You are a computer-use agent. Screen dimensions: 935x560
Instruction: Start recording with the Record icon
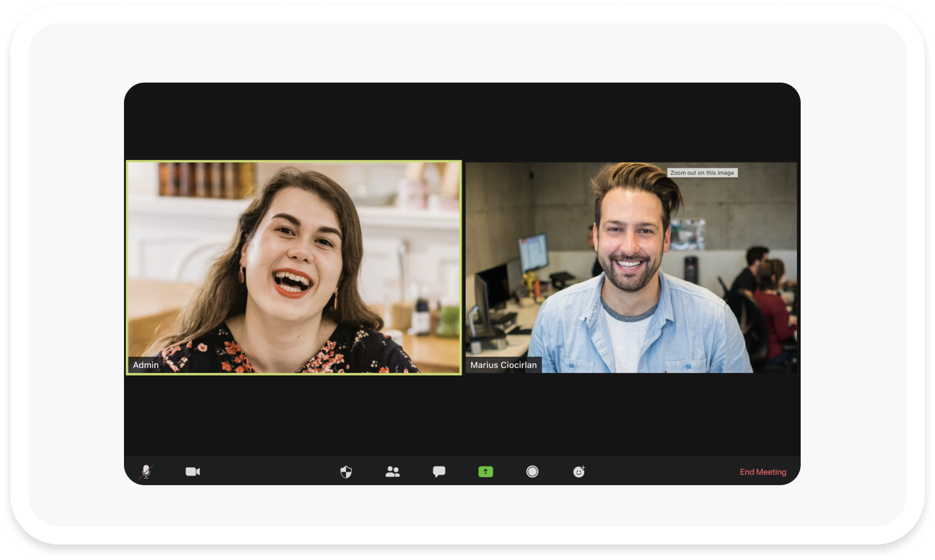click(x=532, y=472)
